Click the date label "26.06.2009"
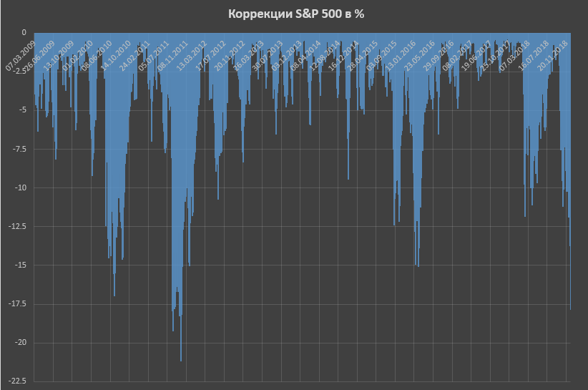 point(39,56)
